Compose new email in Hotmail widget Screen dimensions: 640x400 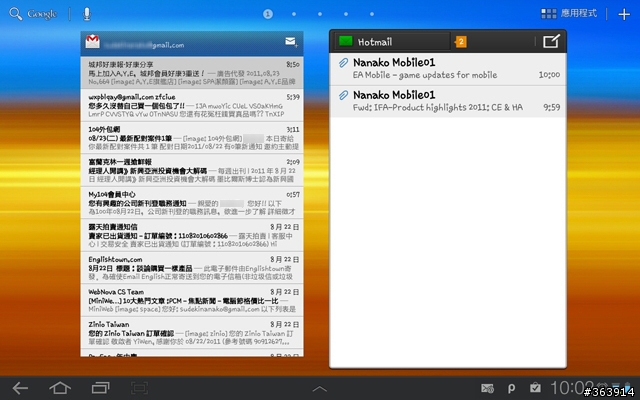551,41
